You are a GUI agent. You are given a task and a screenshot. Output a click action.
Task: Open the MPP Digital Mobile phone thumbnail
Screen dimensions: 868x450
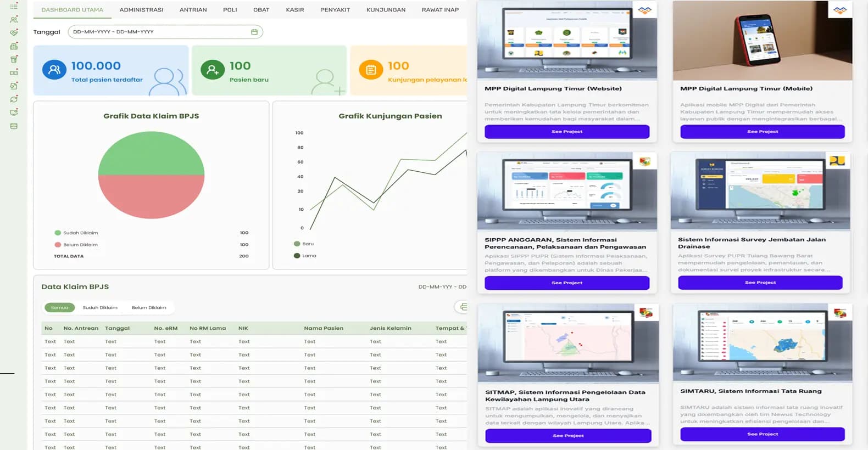(x=763, y=40)
